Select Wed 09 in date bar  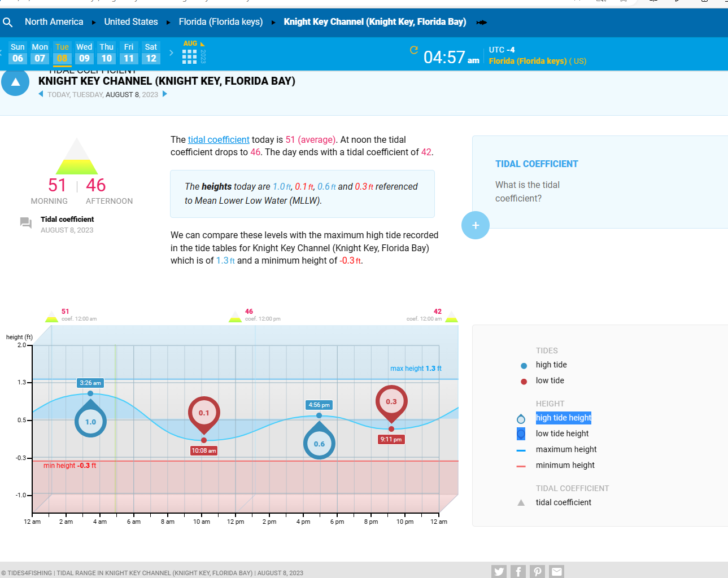84,53
